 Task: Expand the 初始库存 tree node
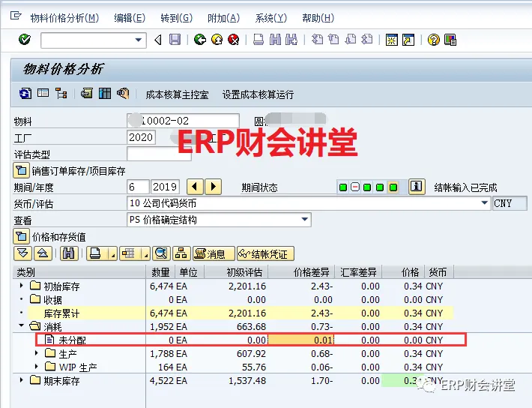click(x=22, y=285)
